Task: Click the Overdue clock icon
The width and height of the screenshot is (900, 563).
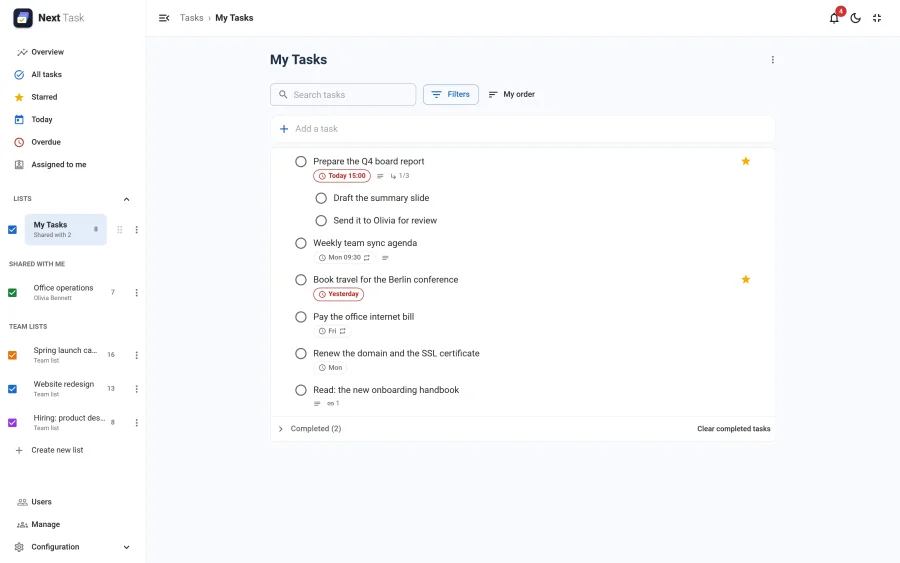Action: (19, 142)
